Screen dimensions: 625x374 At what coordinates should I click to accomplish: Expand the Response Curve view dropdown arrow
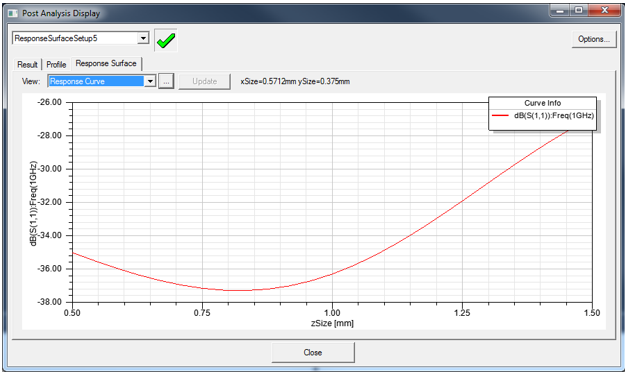(x=150, y=81)
